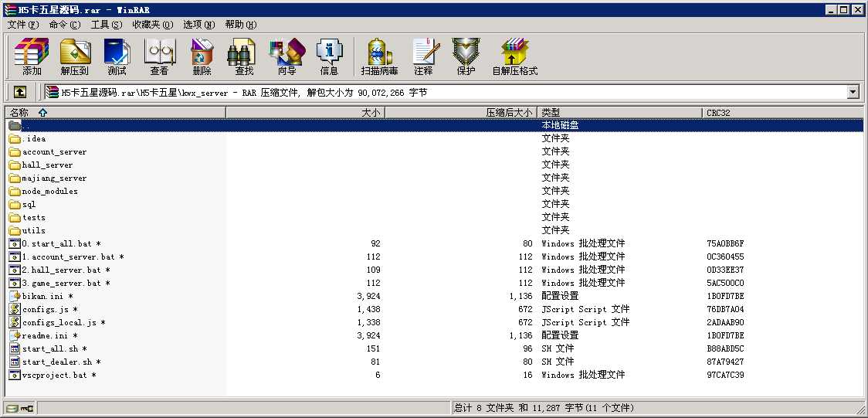Select the parent directory '..' row
Viewport: 868px width, 418px height.
tap(436, 126)
